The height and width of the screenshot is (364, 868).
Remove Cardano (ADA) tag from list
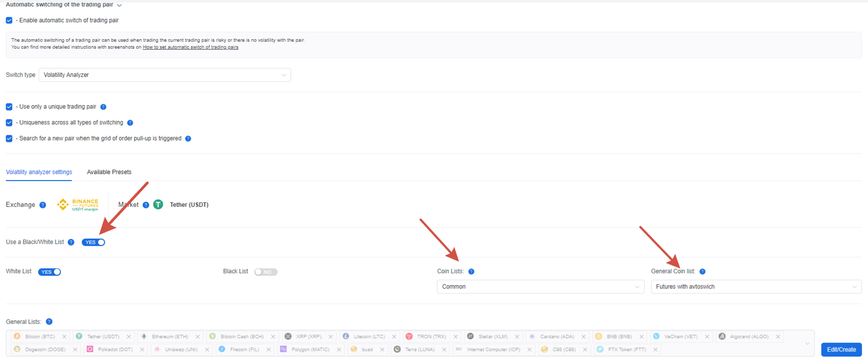tap(583, 337)
